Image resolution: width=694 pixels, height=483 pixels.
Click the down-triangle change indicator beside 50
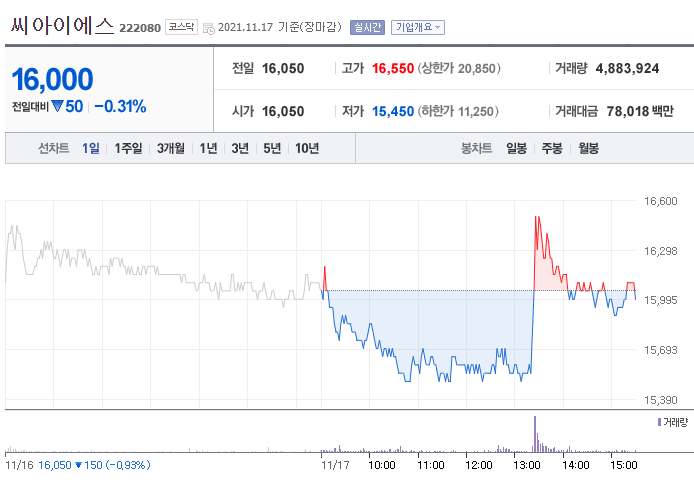[57, 106]
